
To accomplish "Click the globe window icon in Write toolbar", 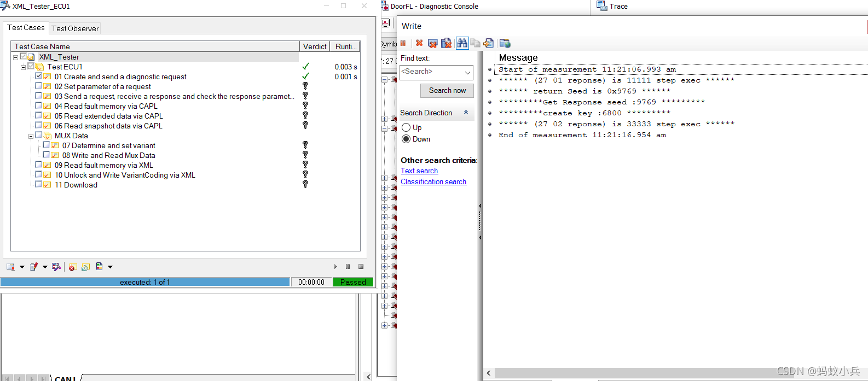I will (x=505, y=43).
